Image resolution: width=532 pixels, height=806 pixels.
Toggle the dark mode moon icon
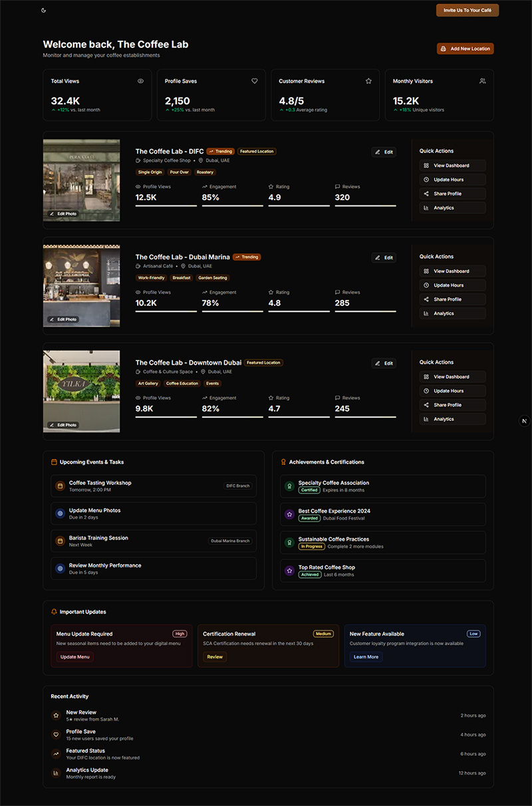click(44, 10)
